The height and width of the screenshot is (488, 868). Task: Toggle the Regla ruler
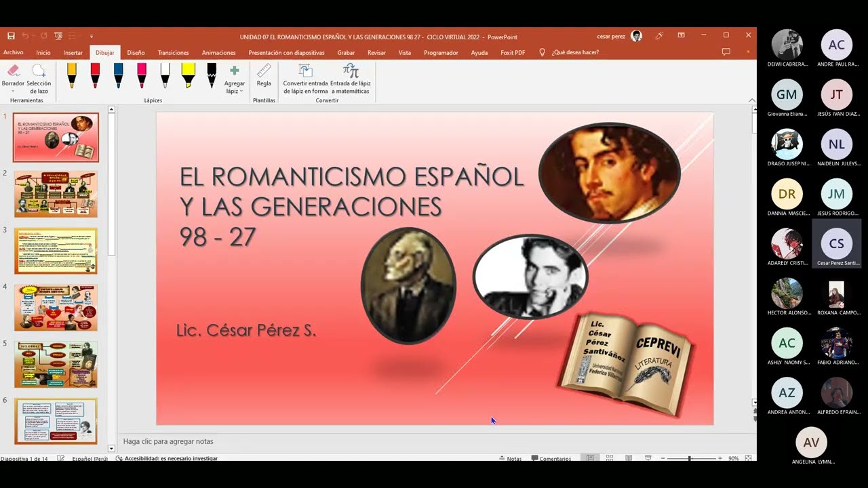point(264,75)
